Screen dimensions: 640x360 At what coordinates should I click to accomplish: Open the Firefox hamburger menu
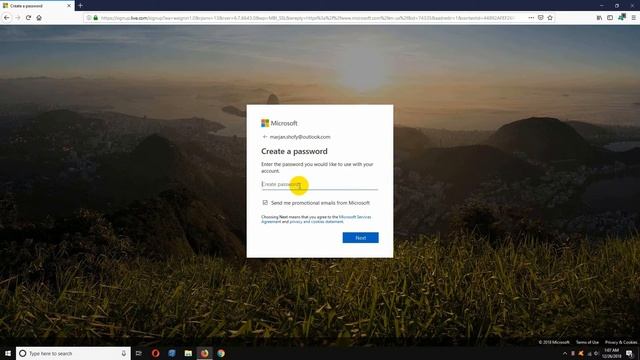pos(633,18)
